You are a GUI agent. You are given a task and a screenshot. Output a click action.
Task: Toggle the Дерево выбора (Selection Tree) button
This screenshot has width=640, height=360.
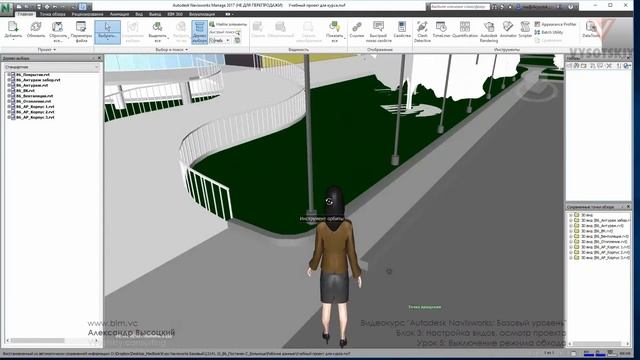(199, 31)
